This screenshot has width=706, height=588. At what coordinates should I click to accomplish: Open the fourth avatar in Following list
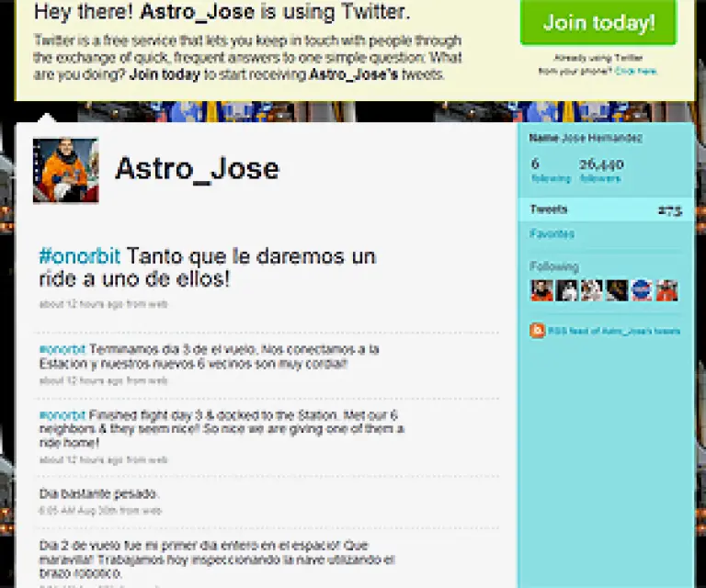pyautogui.click(x=617, y=290)
